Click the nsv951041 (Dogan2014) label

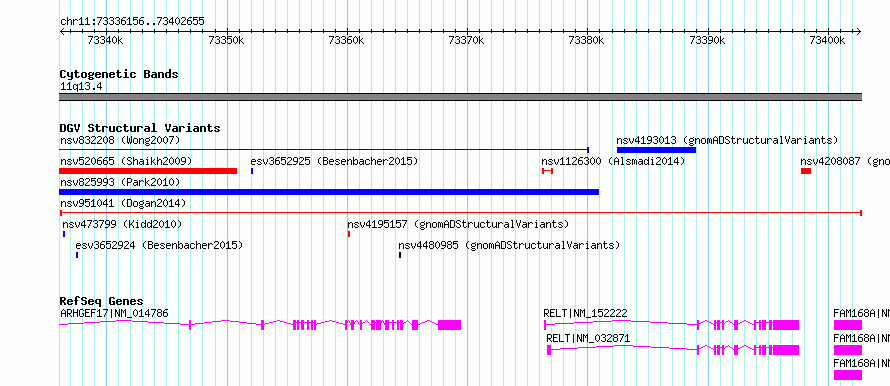[x=123, y=203]
